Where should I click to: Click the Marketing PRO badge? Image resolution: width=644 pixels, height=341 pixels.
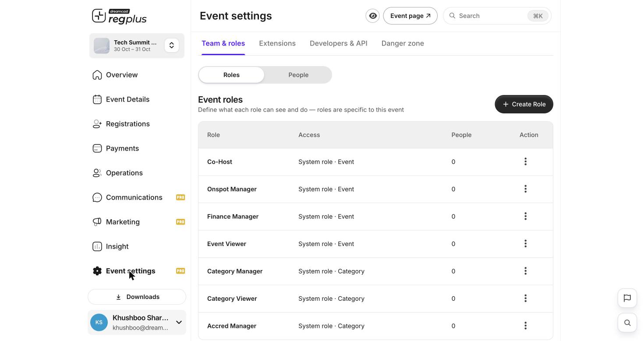[x=180, y=222]
